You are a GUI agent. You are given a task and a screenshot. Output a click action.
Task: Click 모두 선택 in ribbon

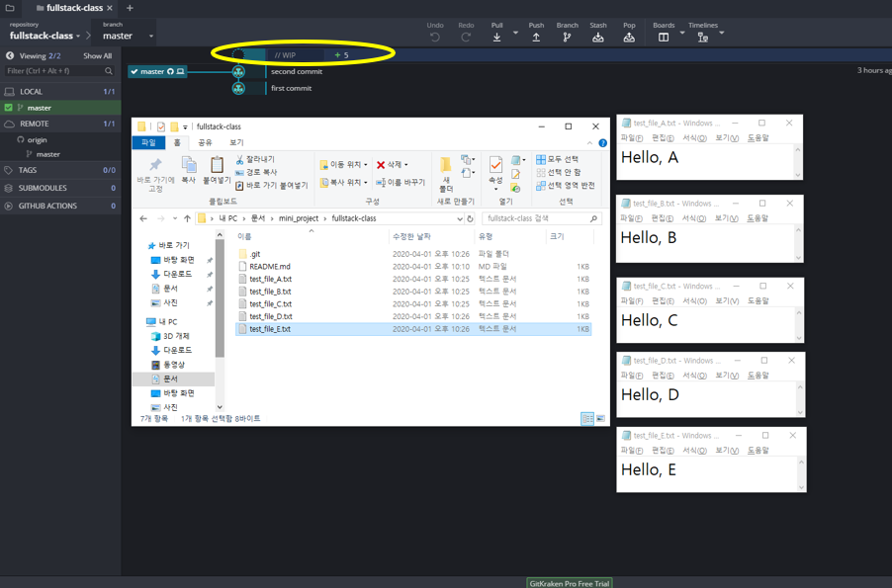coord(558,159)
